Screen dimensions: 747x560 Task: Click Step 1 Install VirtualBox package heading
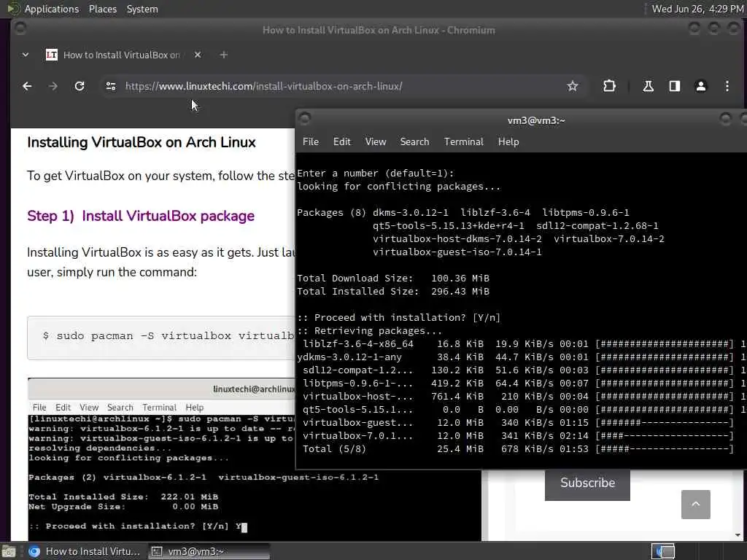141,216
